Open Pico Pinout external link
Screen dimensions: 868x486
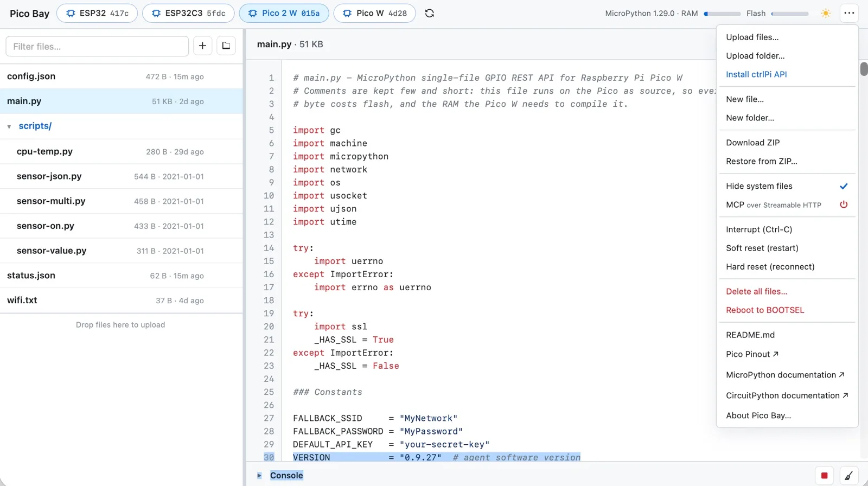[x=787, y=354]
